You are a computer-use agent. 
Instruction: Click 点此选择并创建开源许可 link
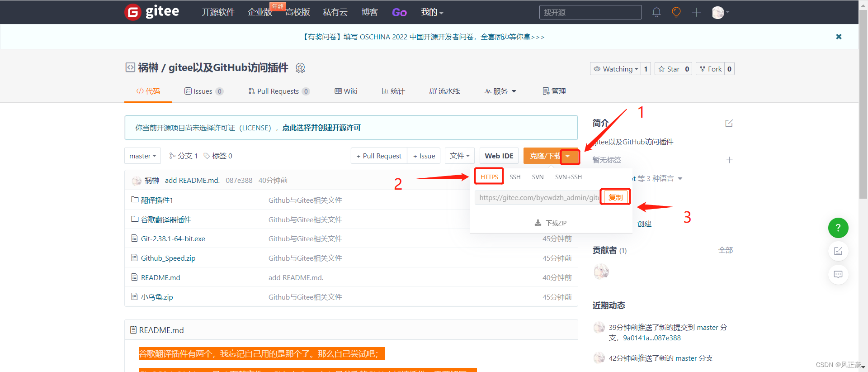click(x=321, y=128)
